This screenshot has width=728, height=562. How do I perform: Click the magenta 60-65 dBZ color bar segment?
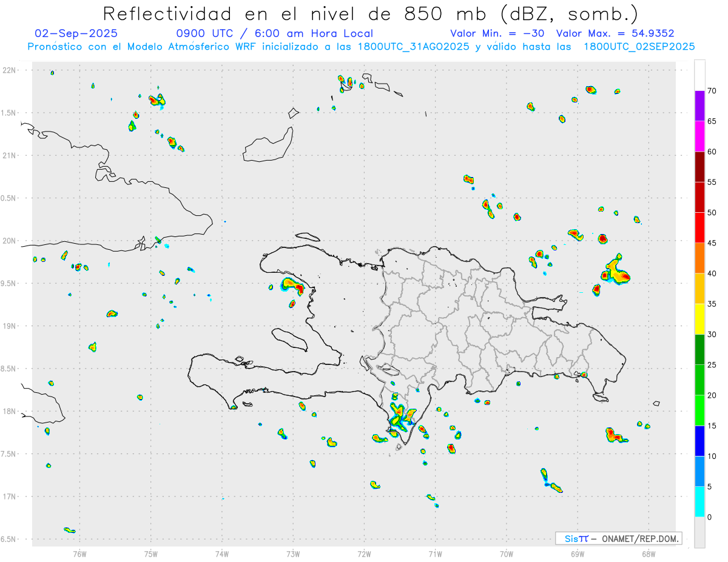tap(699, 136)
